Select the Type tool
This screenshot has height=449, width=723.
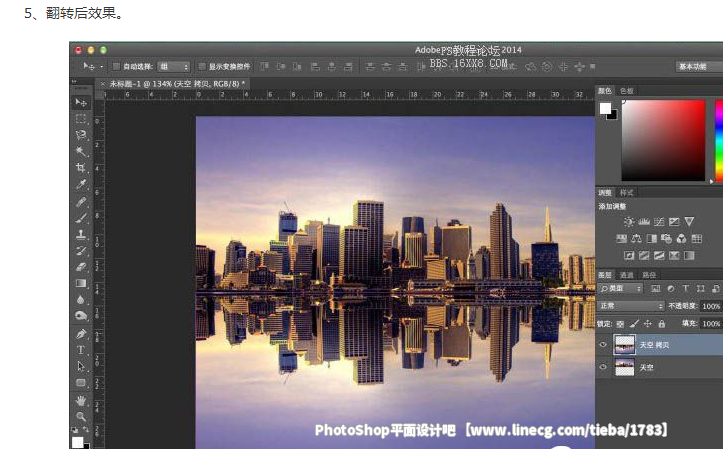click(x=81, y=350)
